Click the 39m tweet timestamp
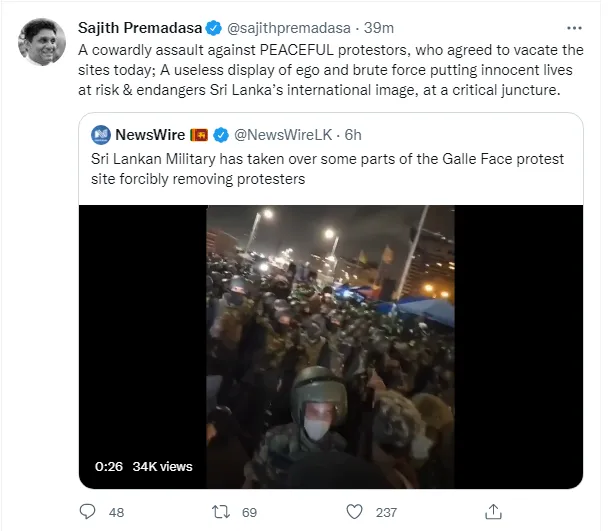The height and width of the screenshot is (531, 610). click(x=379, y=28)
